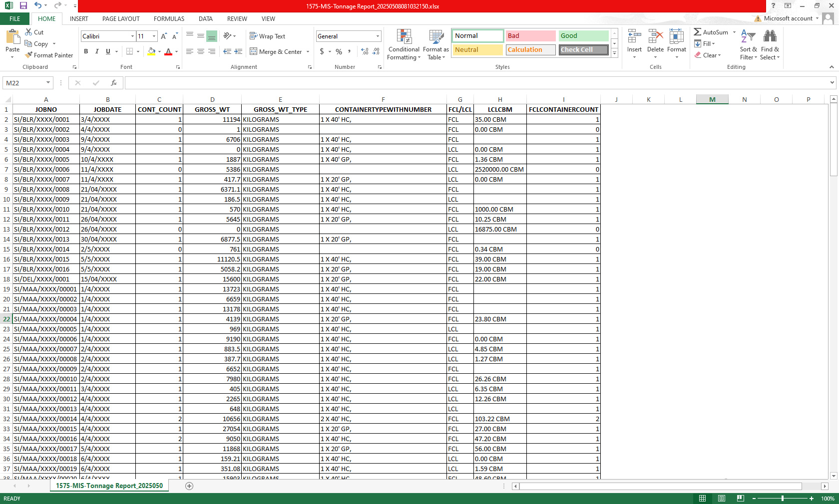Click the Merge & Center icon
Viewport: 839px width, 504px height.
(x=254, y=51)
